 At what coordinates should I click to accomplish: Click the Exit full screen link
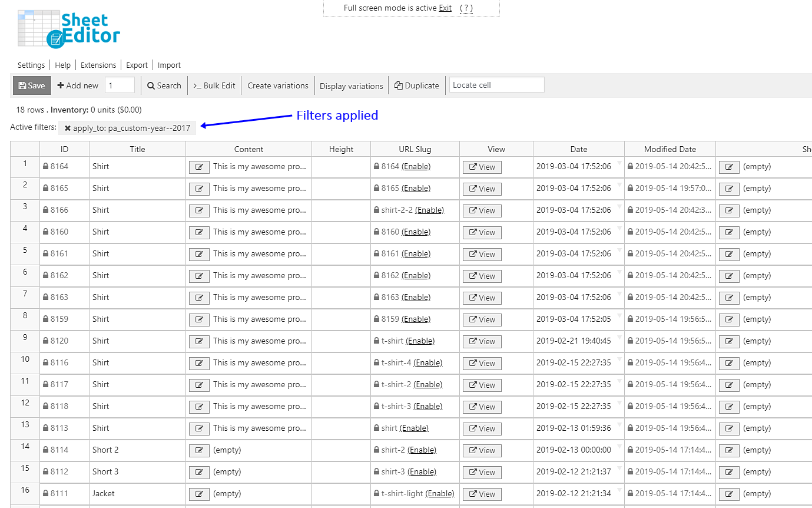[445, 8]
